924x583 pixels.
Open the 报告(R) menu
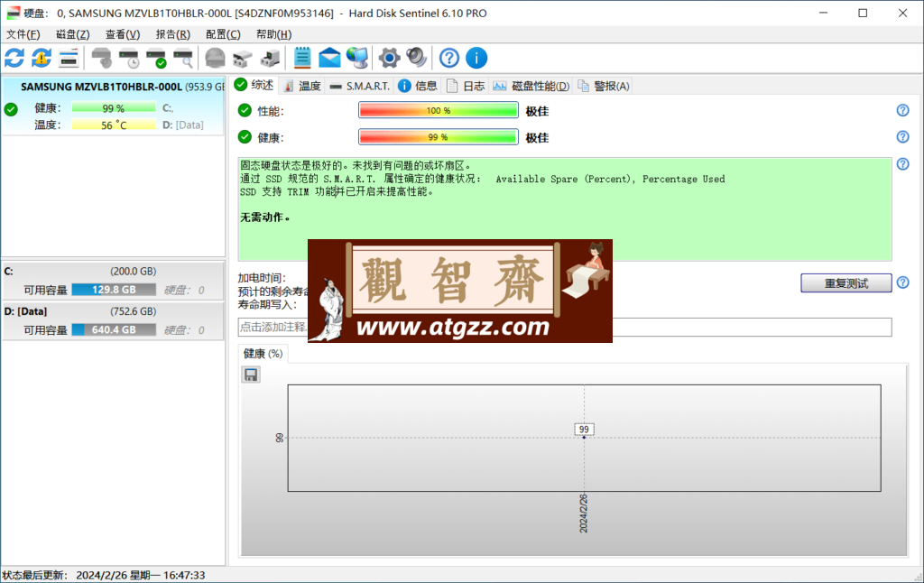(172, 34)
